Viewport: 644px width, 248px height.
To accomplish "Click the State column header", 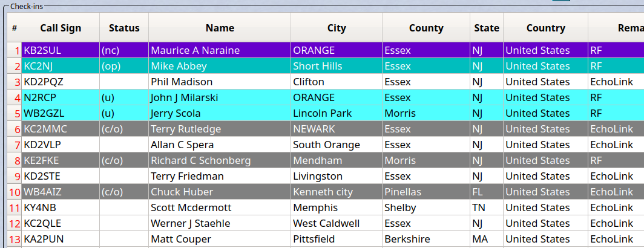I will click(x=486, y=28).
